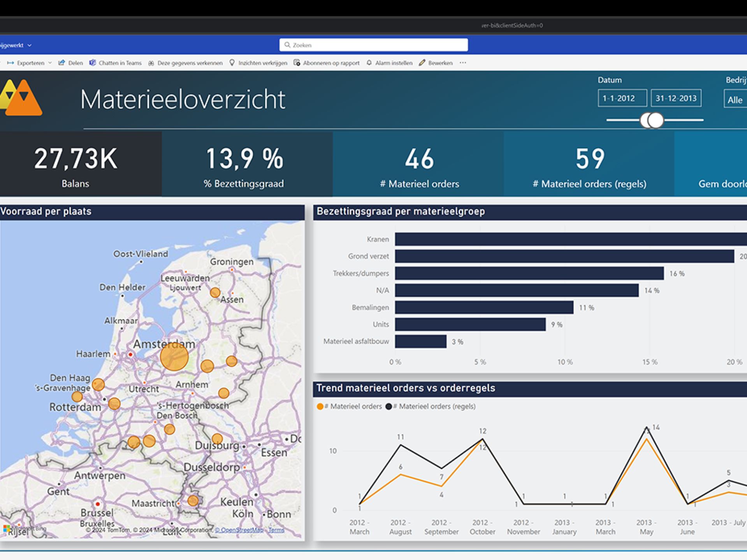
Task: Click the binoculars explore data icon
Action: (151, 63)
